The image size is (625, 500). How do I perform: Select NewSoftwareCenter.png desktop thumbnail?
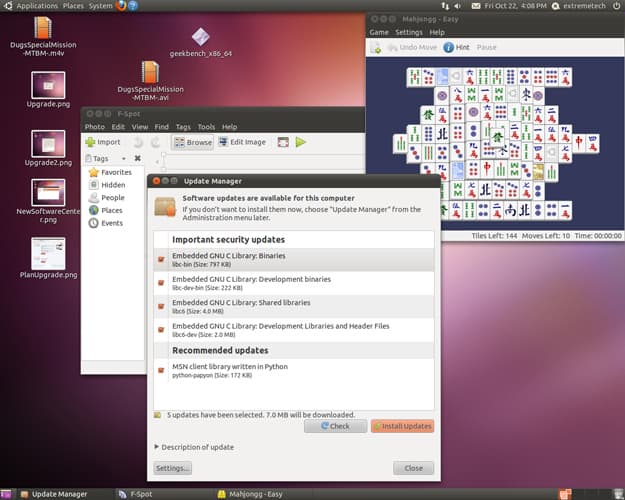[x=48, y=201]
